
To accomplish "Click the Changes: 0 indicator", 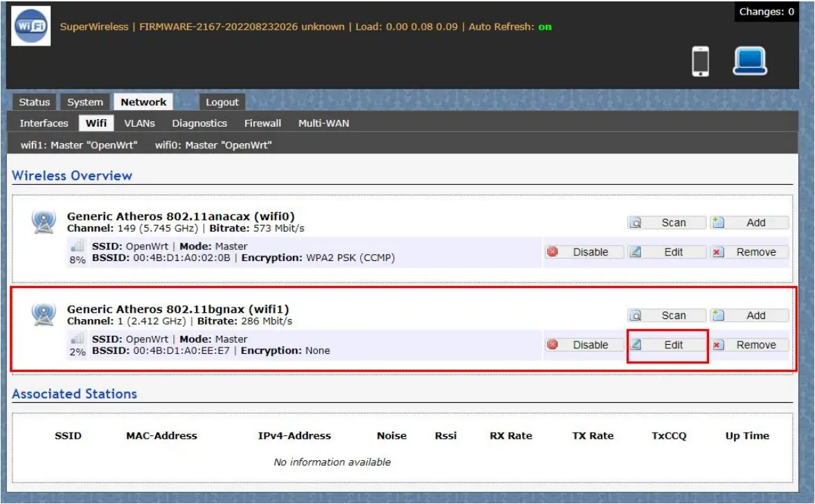I will (x=766, y=12).
